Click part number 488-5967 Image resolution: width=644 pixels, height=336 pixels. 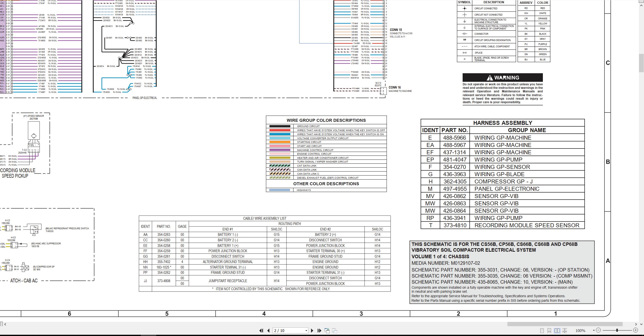click(x=455, y=145)
